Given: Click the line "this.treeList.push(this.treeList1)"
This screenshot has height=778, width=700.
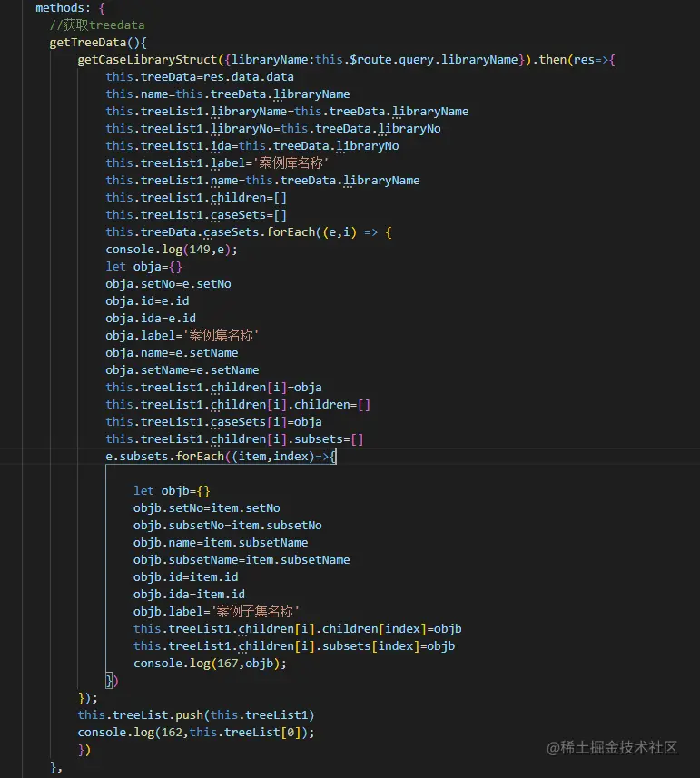Looking at the screenshot, I should click(196, 715).
